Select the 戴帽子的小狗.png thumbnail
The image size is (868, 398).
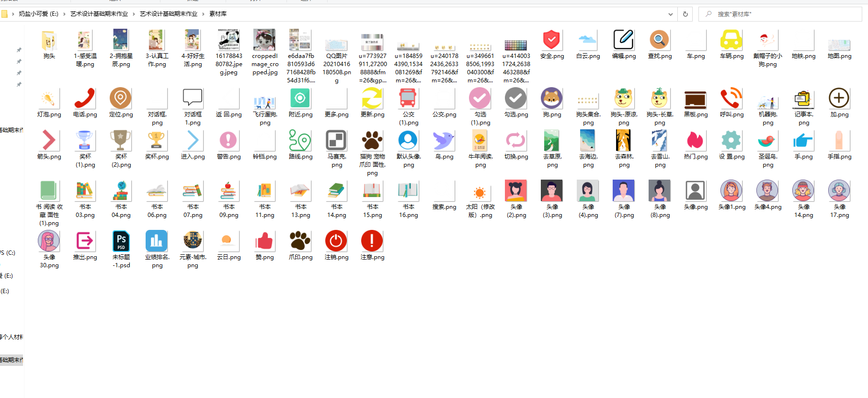pyautogui.click(x=767, y=40)
